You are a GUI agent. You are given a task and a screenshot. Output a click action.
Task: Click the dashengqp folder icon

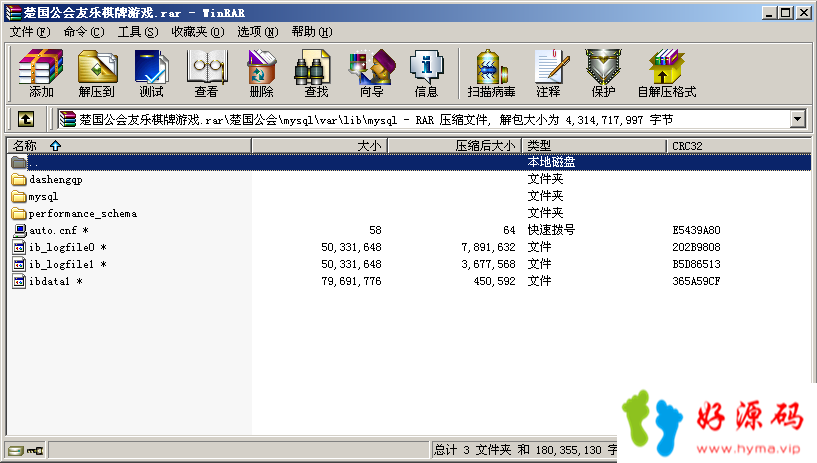(19, 180)
